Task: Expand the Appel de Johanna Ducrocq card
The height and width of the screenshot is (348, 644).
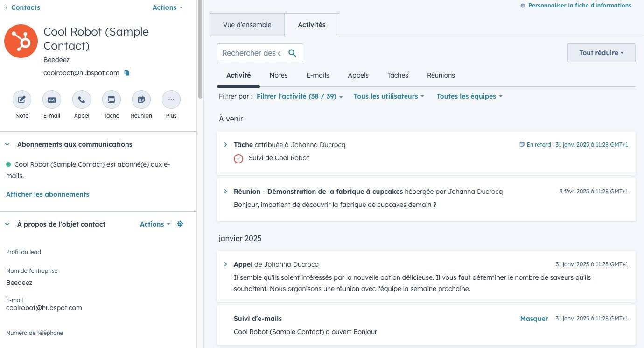Action: click(x=225, y=264)
